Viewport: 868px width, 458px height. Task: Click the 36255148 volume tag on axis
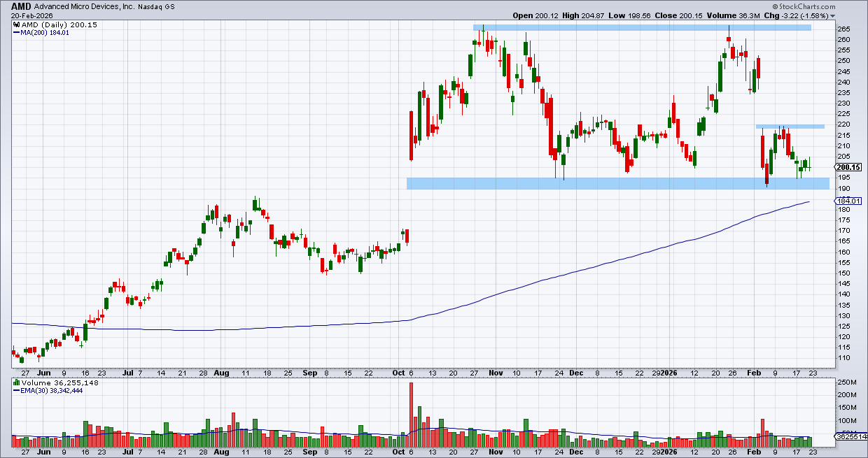[x=851, y=437]
